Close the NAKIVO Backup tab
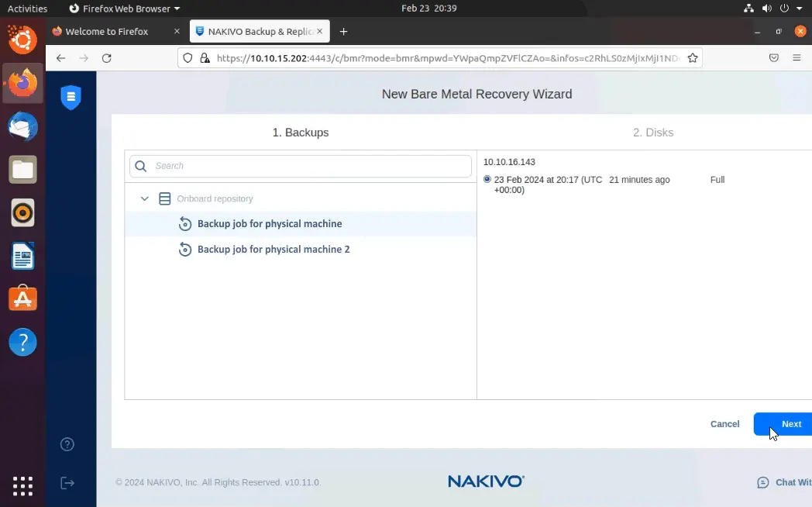The image size is (812, 507). 319,32
